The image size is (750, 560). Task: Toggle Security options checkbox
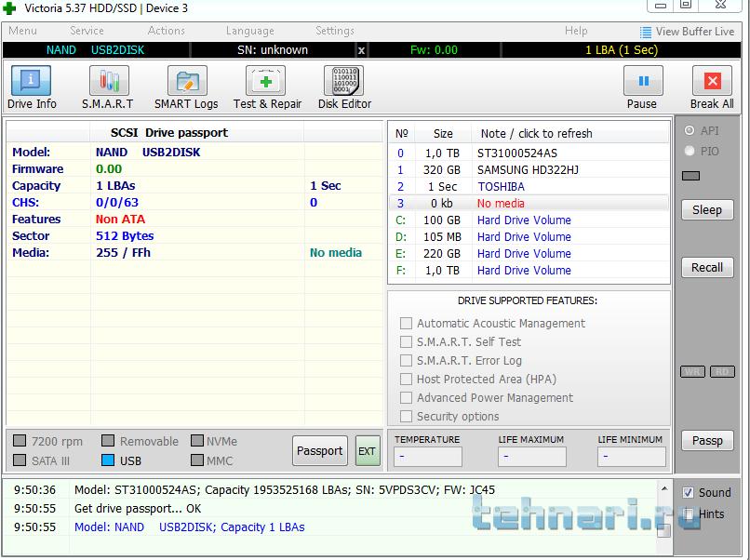tap(406, 416)
